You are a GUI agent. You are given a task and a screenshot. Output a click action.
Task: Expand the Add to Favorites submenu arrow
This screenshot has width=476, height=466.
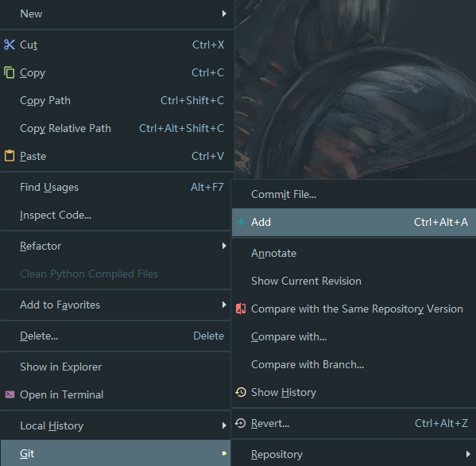224,305
